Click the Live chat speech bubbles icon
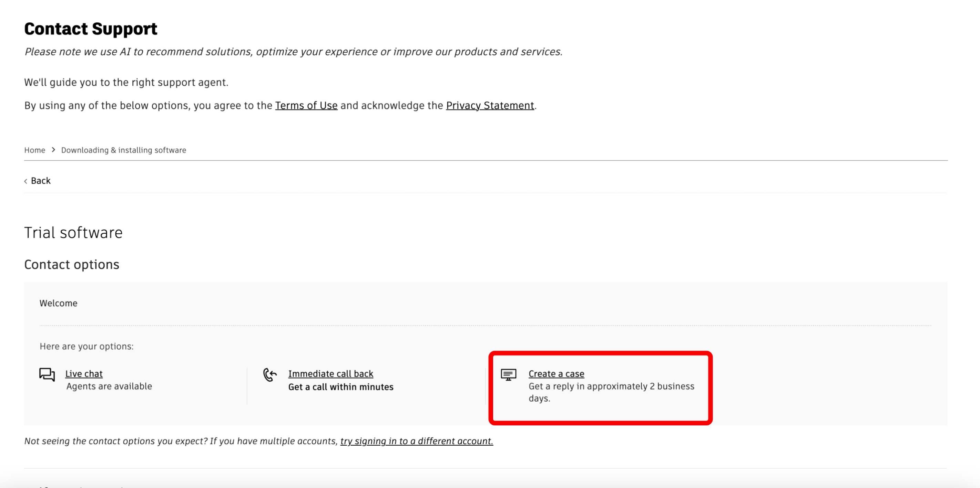This screenshot has width=980, height=488. pos(47,374)
